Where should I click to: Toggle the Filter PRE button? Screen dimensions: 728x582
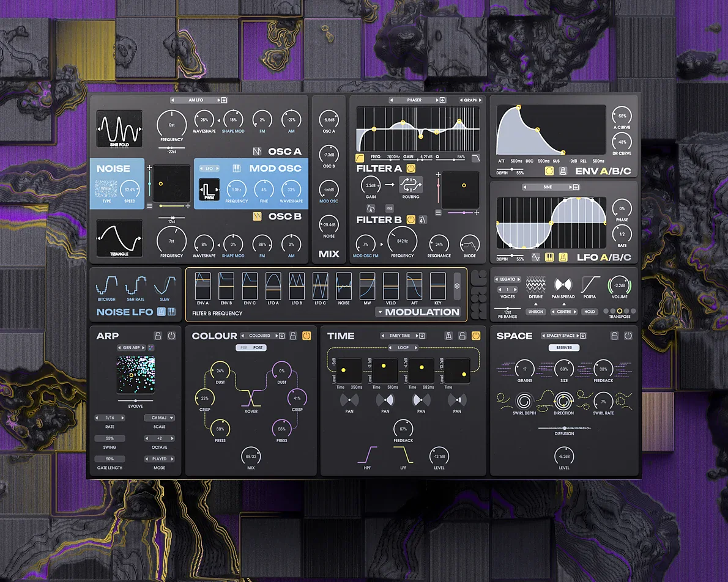[389, 208]
